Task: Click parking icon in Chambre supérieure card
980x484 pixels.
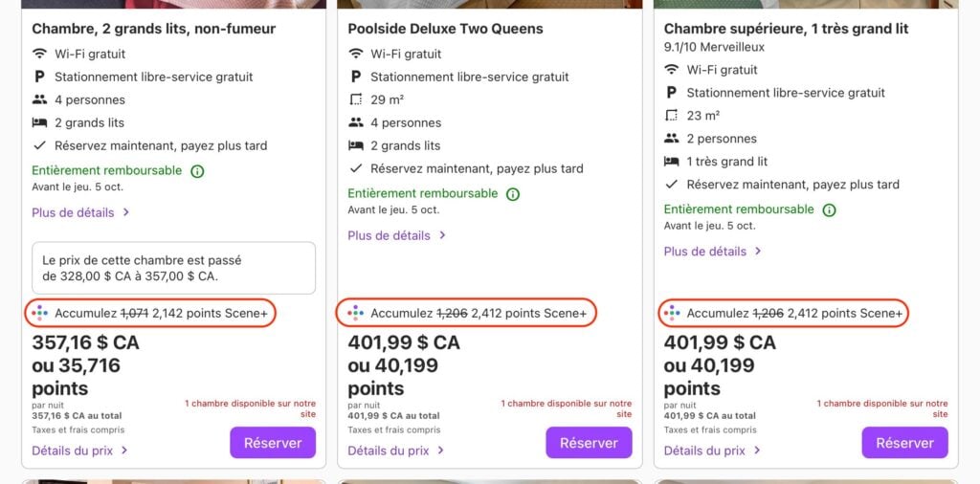Action: point(672,93)
